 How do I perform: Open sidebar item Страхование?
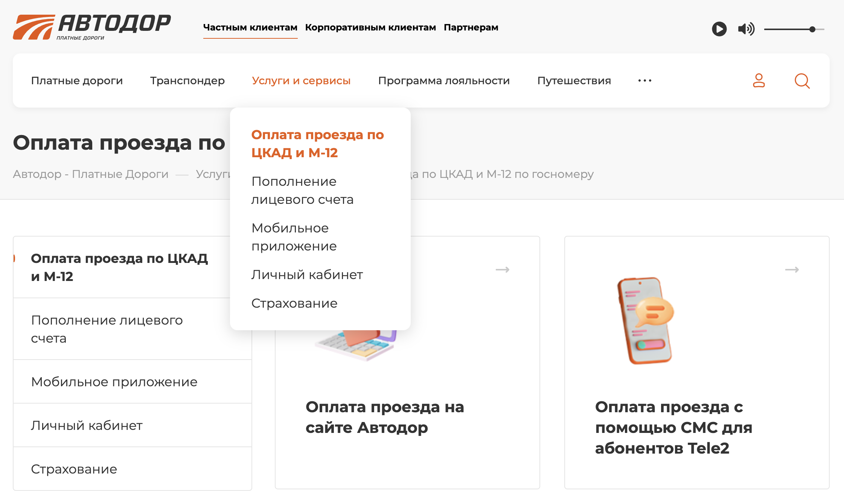pos(133,469)
